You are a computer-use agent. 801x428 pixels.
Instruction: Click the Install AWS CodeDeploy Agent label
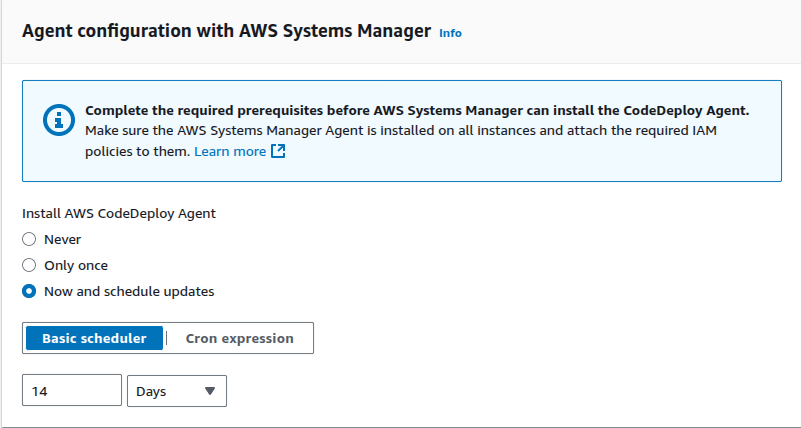click(119, 213)
